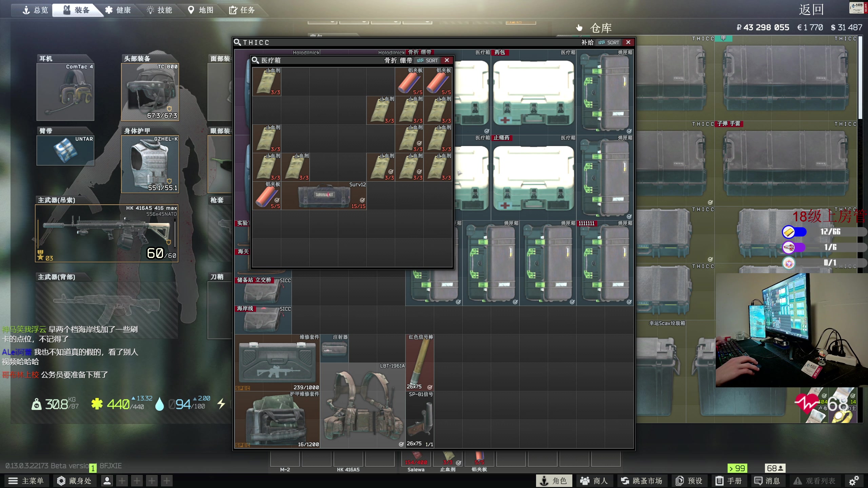Image resolution: width=868 pixels, height=488 pixels.
Task: Select the 铝夹板 splint beside the Surv12
Action: coord(267,196)
